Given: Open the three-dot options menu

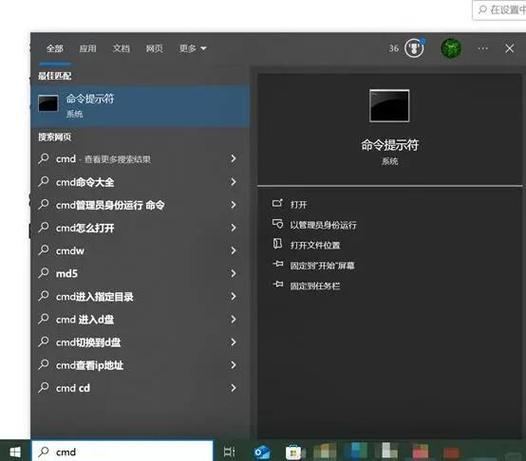Looking at the screenshot, I should click(x=483, y=49).
